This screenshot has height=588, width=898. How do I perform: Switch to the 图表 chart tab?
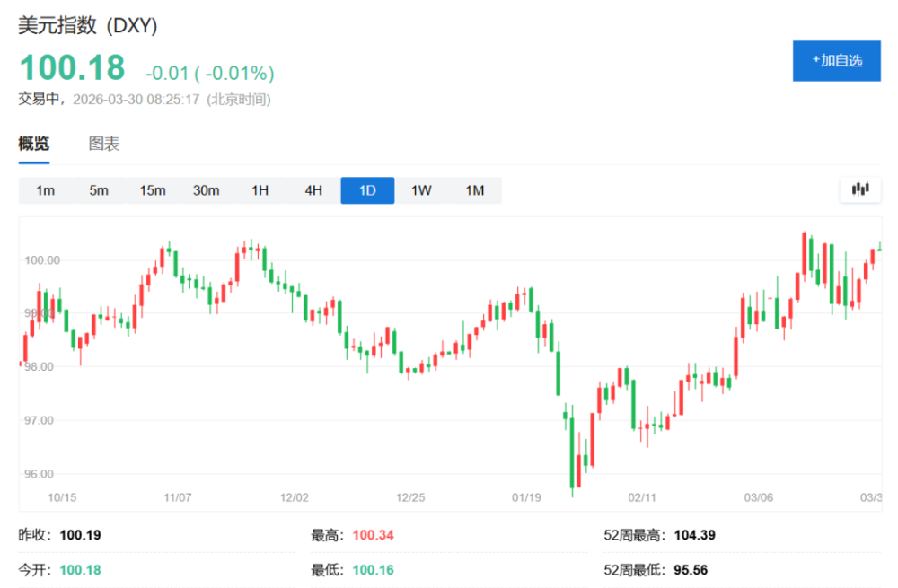(x=104, y=144)
